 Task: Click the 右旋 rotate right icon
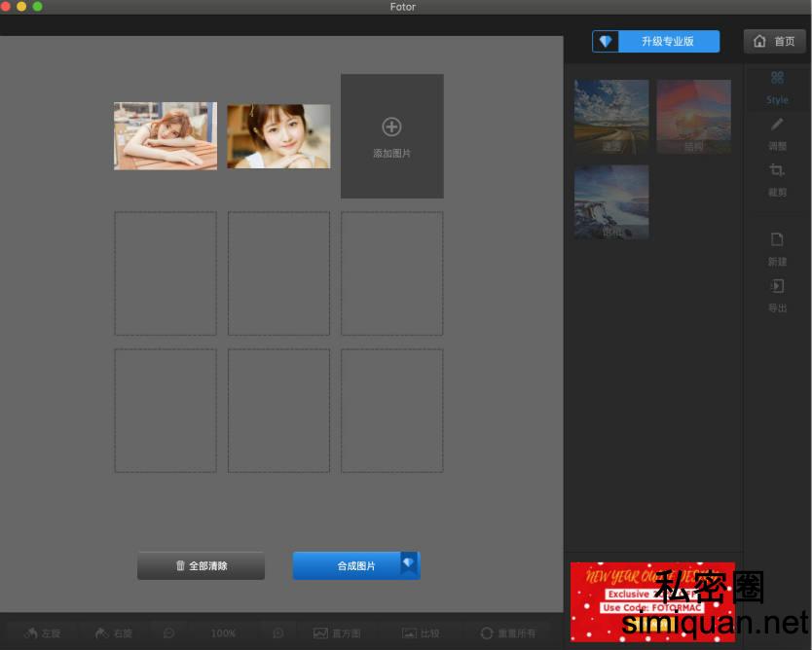pos(102,633)
